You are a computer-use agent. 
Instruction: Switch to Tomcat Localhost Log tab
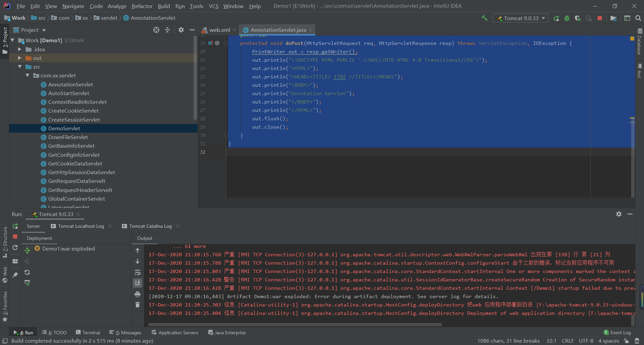point(81,226)
